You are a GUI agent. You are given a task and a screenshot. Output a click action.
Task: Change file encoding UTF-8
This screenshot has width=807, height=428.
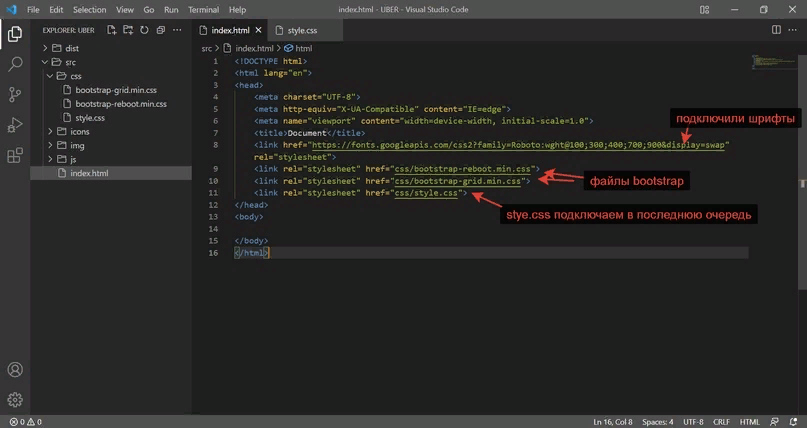pos(693,422)
